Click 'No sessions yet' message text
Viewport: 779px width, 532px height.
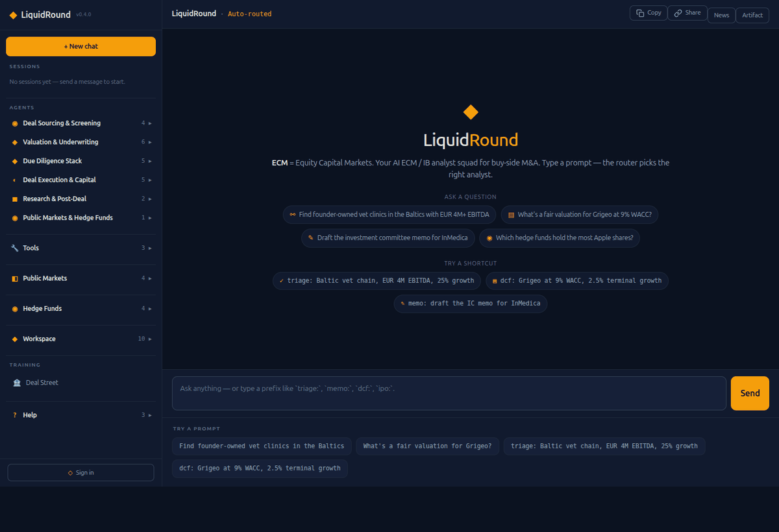68,82
